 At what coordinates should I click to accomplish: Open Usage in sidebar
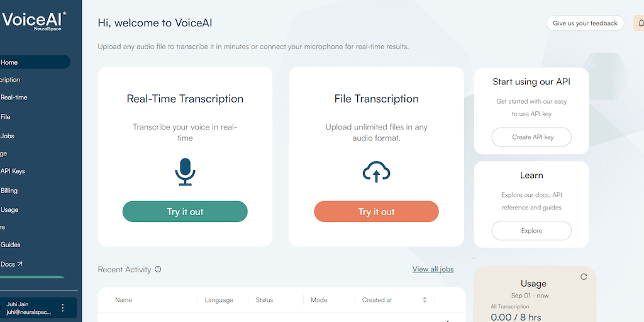pos(9,209)
